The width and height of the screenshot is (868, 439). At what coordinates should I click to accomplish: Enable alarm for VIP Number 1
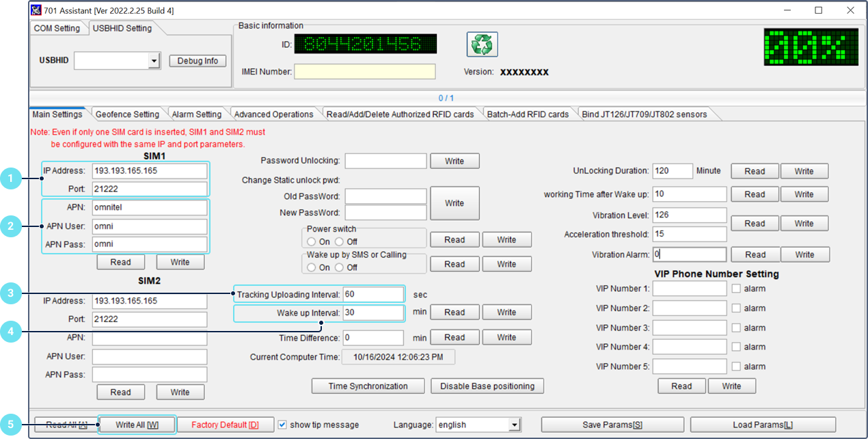pos(736,289)
